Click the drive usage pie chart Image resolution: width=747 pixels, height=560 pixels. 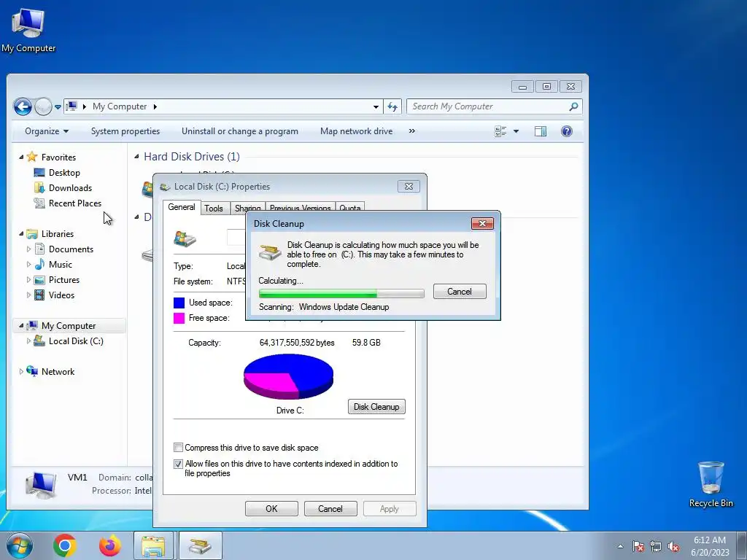288,377
